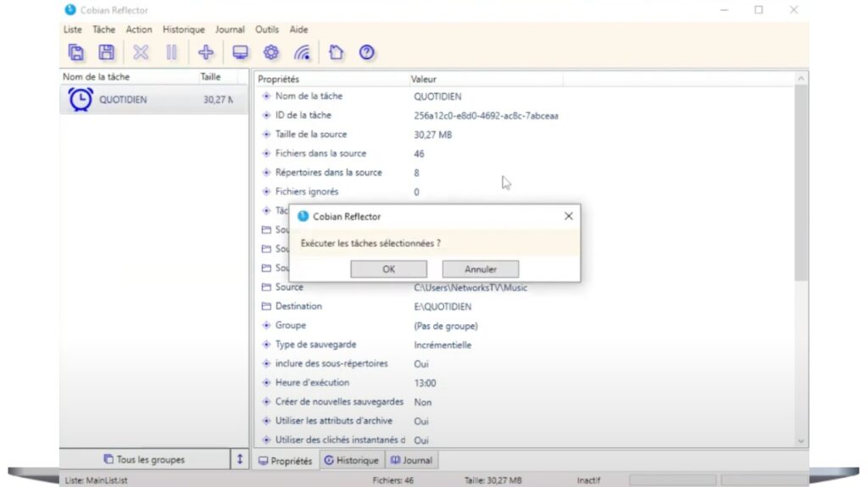Click the greyed cancel X toolbar icon
This screenshot has width=868, height=487.
coord(141,53)
